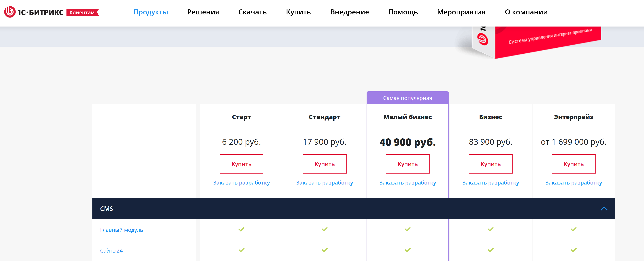Click the 83 900 руб. price
The image size is (644, 261).
click(491, 142)
